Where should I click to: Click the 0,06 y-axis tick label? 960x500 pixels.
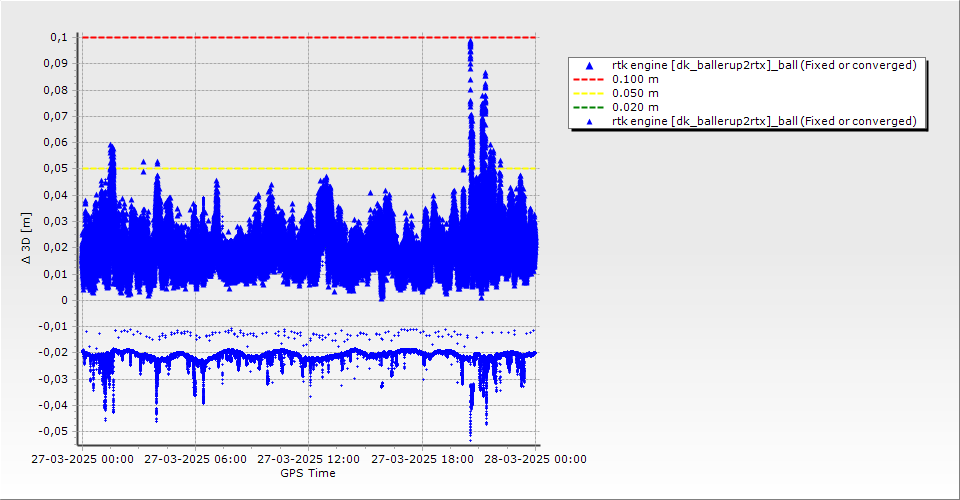[x=56, y=143]
